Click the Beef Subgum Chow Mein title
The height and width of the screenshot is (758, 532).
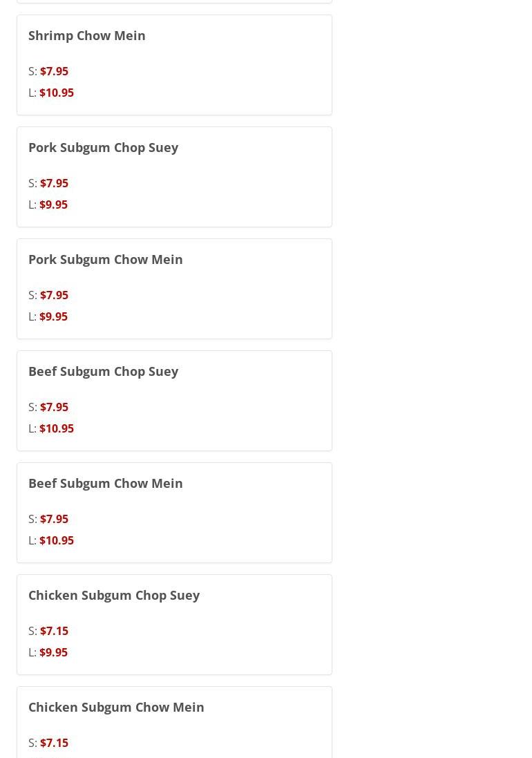105,483
